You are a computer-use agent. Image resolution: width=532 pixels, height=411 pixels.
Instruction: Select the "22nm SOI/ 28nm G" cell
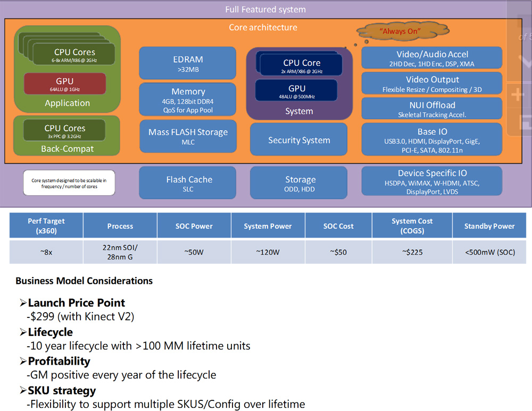coord(120,252)
